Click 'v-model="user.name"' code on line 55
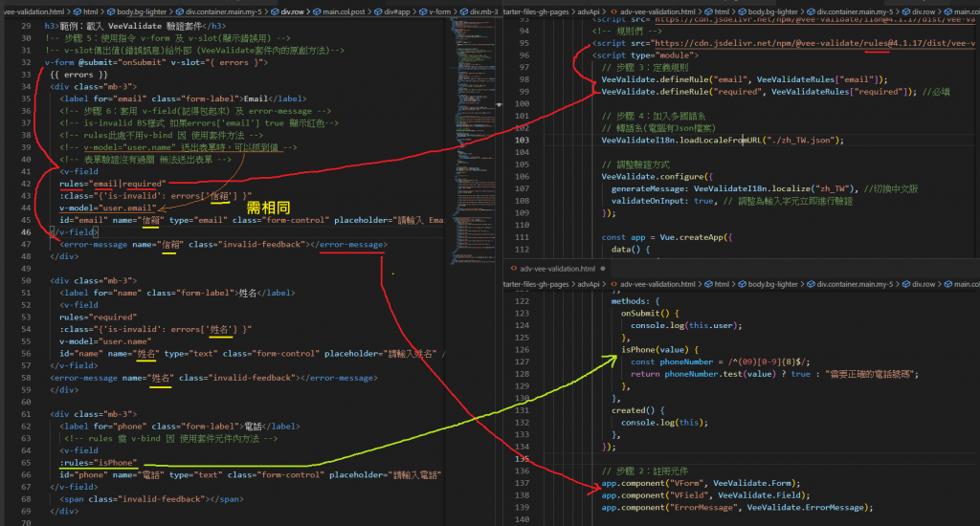 105,341
